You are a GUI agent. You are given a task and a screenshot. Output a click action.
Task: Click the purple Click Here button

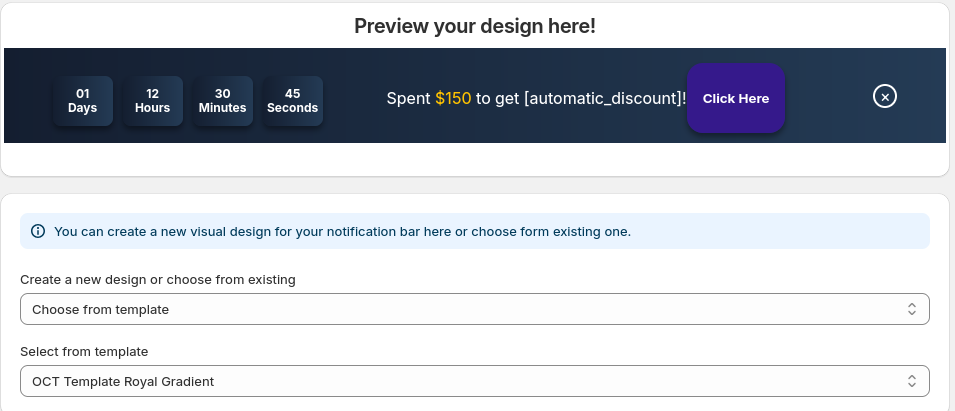click(x=736, y=98)
